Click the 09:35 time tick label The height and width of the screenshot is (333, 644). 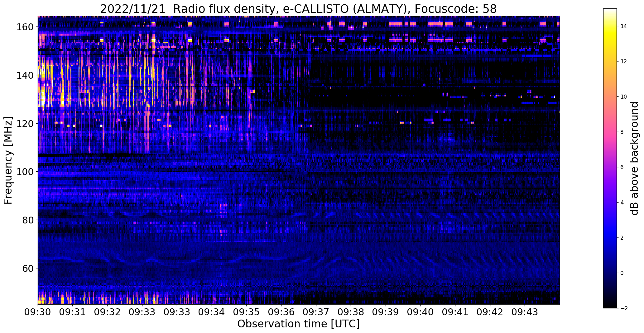pos(247,312)
